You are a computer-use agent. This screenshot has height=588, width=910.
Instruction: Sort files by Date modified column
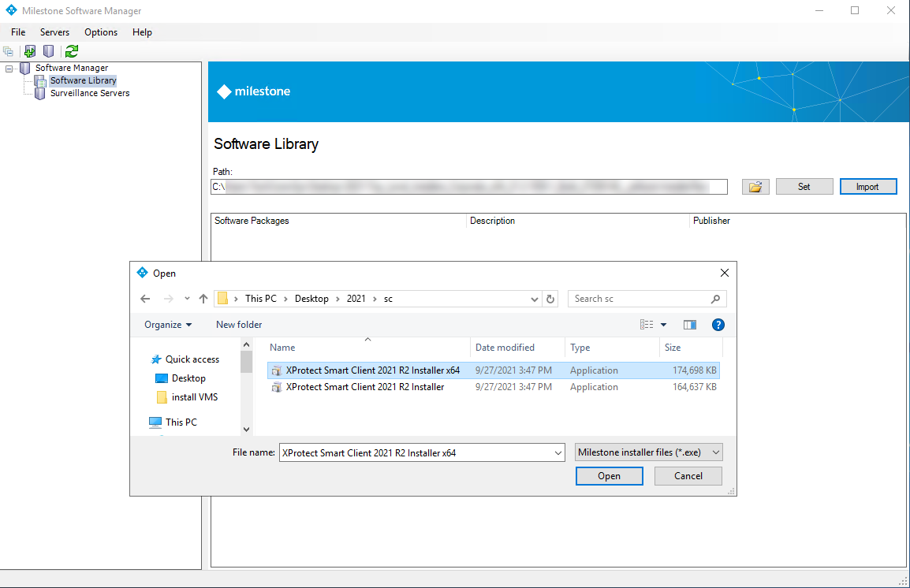click(505, 348)
